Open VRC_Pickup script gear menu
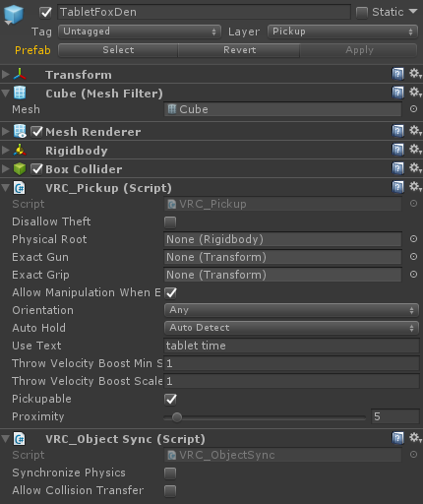Screen dimensions: 423x504 [x=415, y=187]
